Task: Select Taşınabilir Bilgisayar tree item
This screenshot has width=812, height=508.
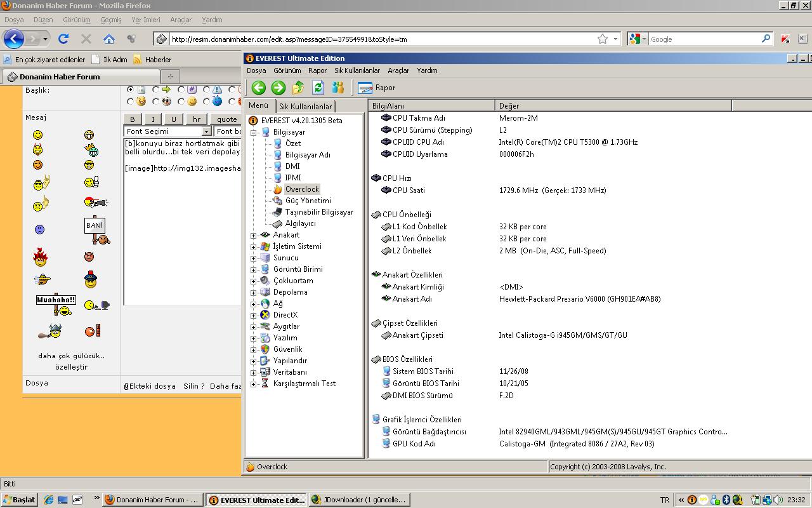Action: [319, 212]
